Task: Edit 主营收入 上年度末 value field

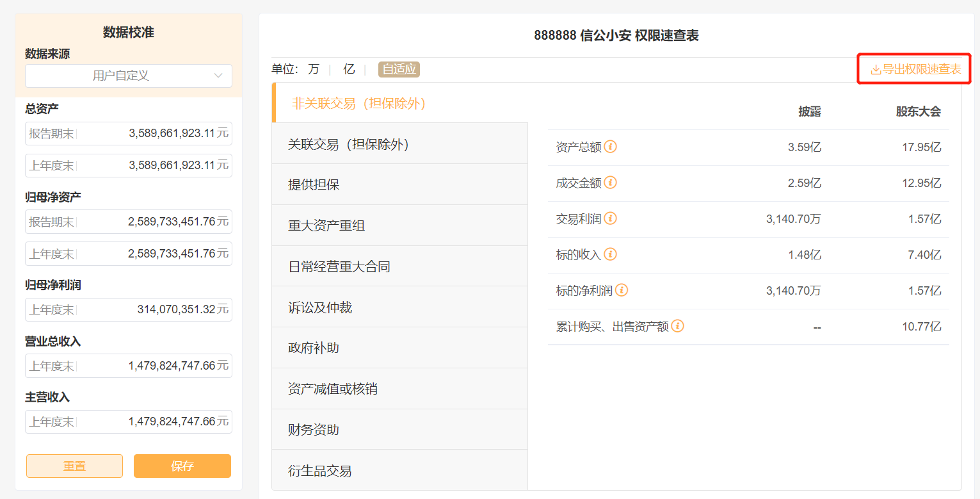Action: coord(129,421)
